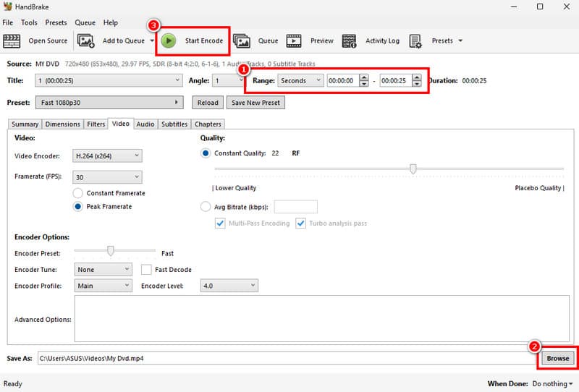Viewport: 579px width, 392px height.
Task: Click the Constant Quality RF slider handle
Action: (413, 169)
